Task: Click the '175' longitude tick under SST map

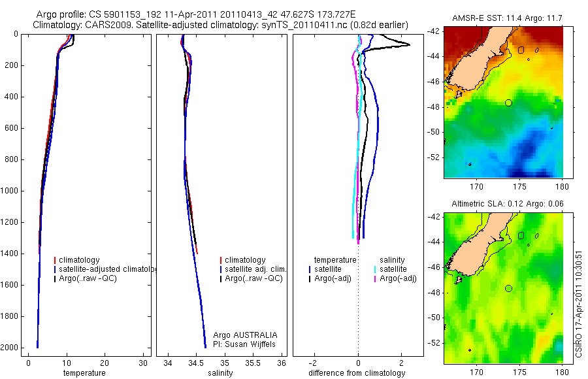Action: [519, 186]
